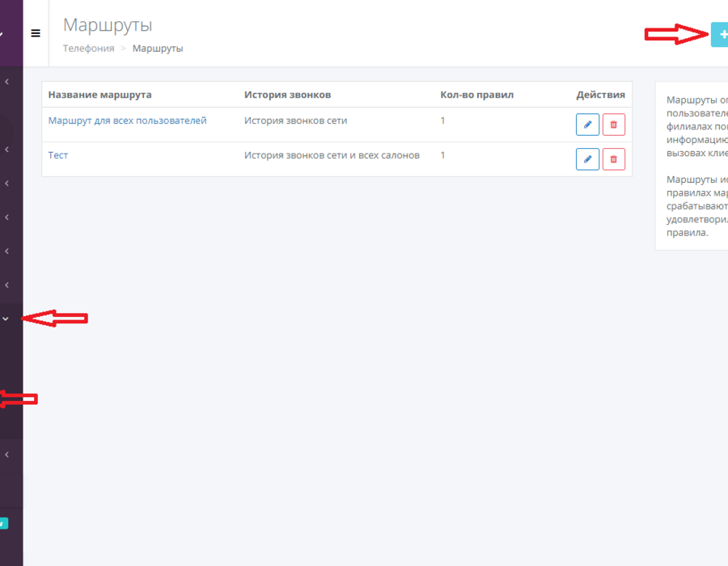
Task: Click the rule count '1' in the Тест row
Action: 443,155
